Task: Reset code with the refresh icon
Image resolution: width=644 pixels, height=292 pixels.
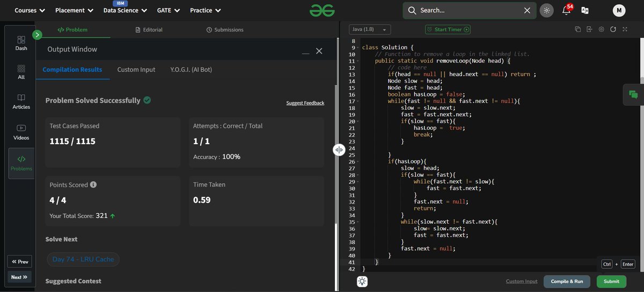Action: click(x=613, y=29)
